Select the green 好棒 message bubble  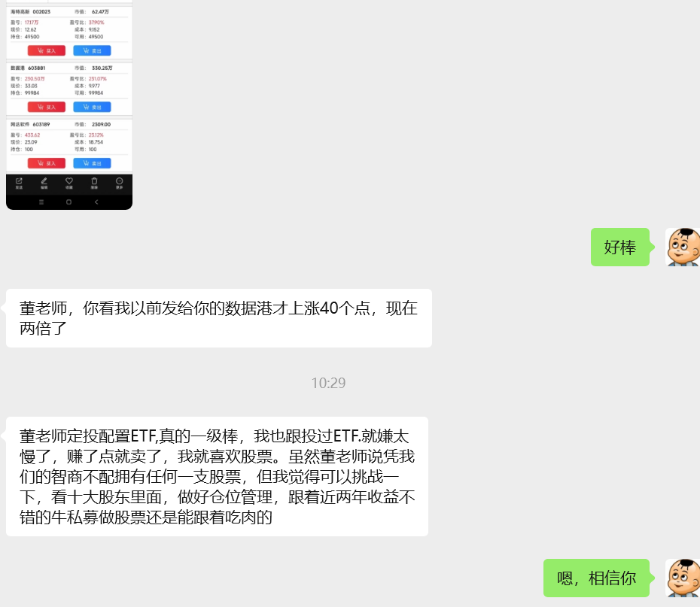click(x=620, y=247)
